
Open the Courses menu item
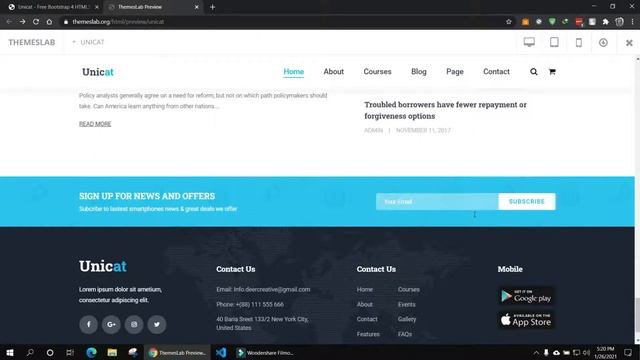click(x=377, y=72)
